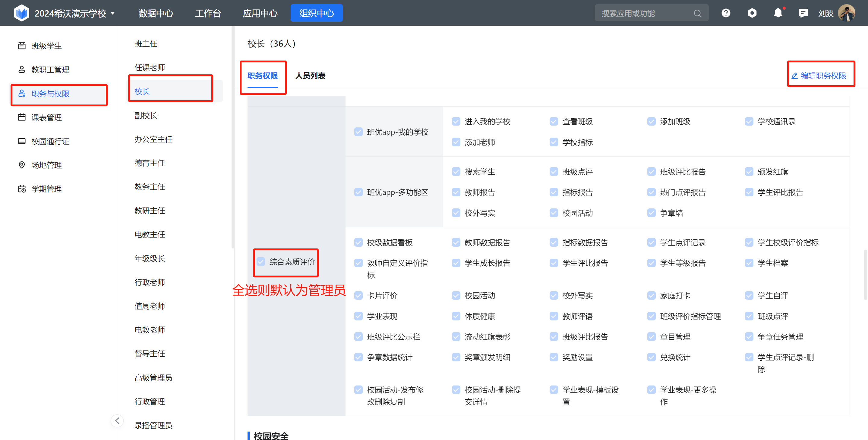Click the pencil icon beside 编辑职务权限
The image size is (868, 440).
pos(794,76)
